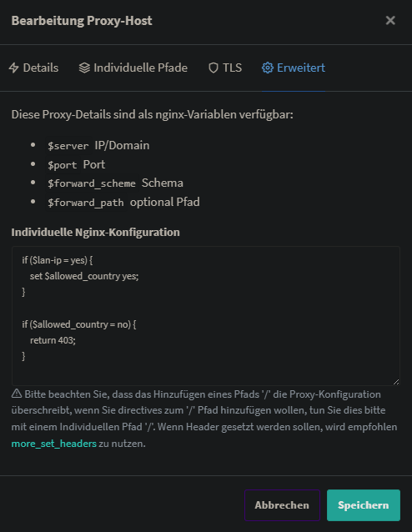
Task: Click the warning triangle icon below the config box
Action: (17, 394)
